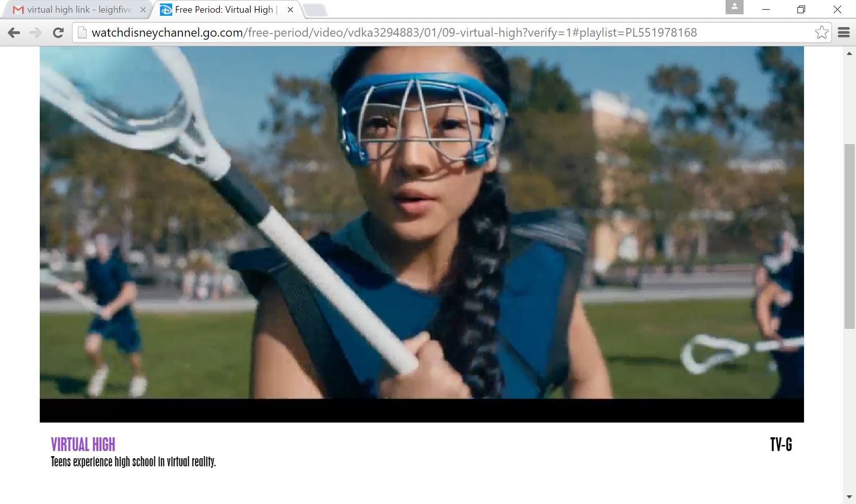Viewport: 856px width, 504px height.
Task: Close the 'Free Period: Virtual High' tab
Action: [x=290, y=10]
